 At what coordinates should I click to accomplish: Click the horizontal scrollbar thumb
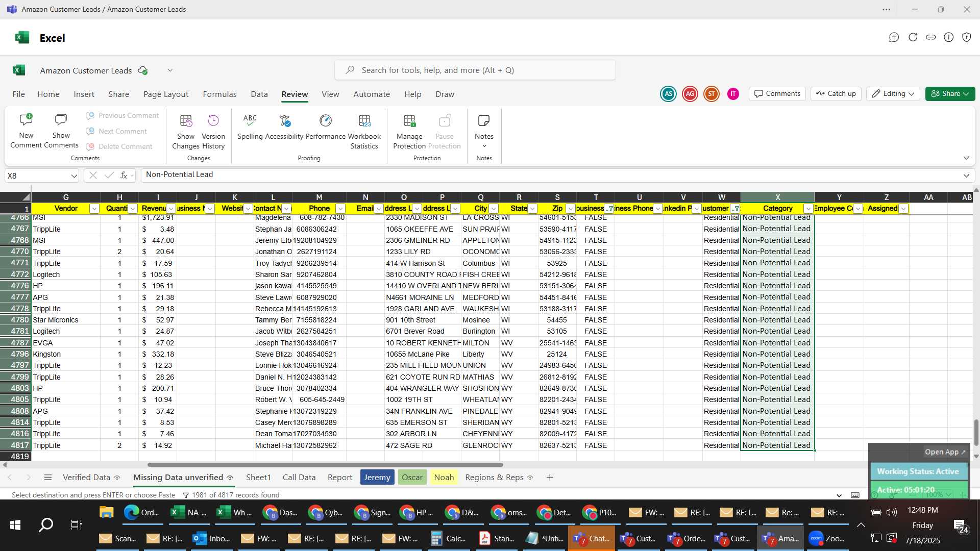click(325, 465)
